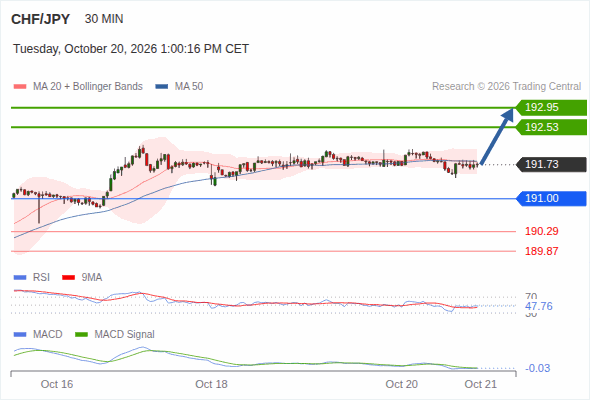The image size is (590, 400).
Task: Click the Oct 21 date axis label
Action: coord(481,384)
